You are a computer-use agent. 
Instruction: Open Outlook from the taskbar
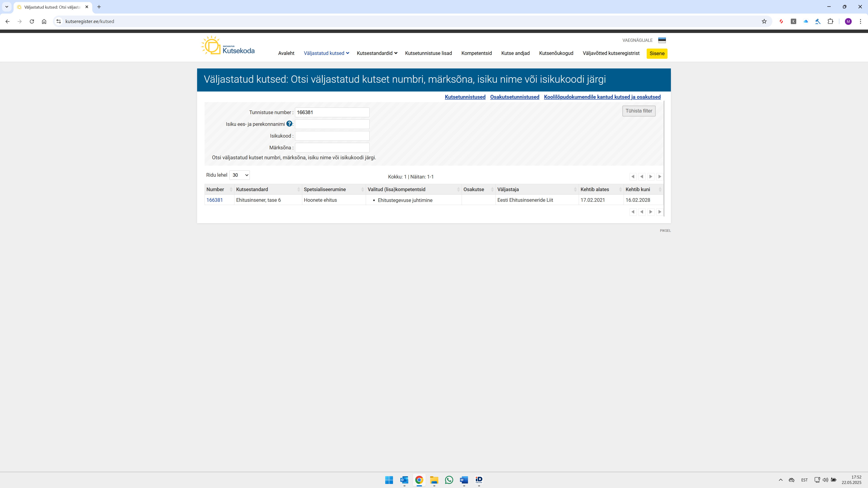[404, 480]
